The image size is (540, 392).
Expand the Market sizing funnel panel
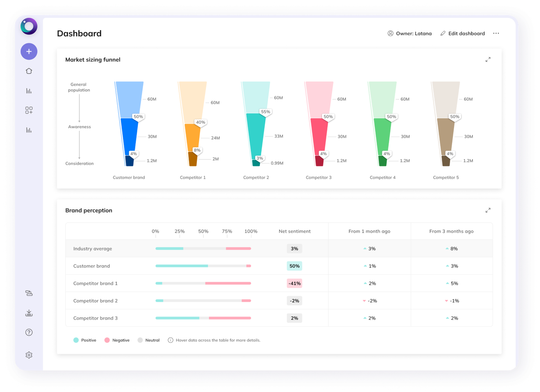(488, 60)
